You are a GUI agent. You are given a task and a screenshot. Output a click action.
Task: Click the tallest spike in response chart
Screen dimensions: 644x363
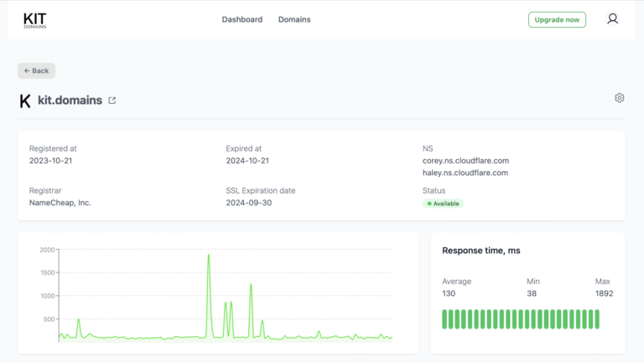tap(208, 257)
